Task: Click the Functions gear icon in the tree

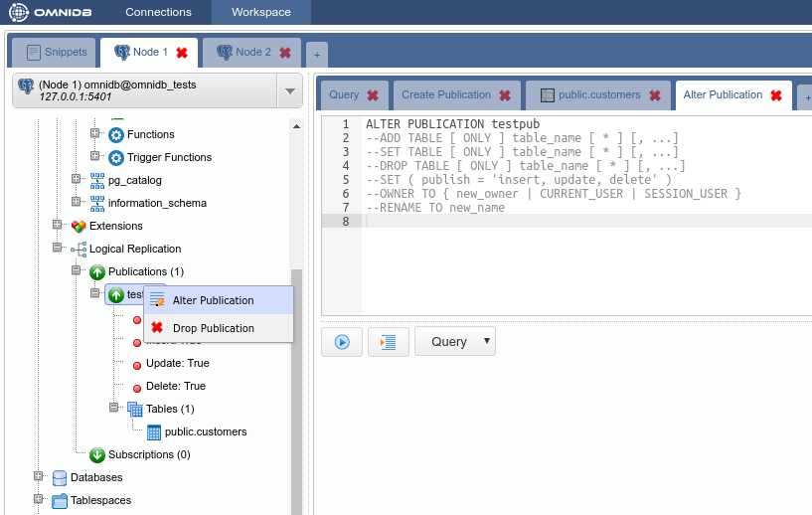Action: click(x=115, y=134)
